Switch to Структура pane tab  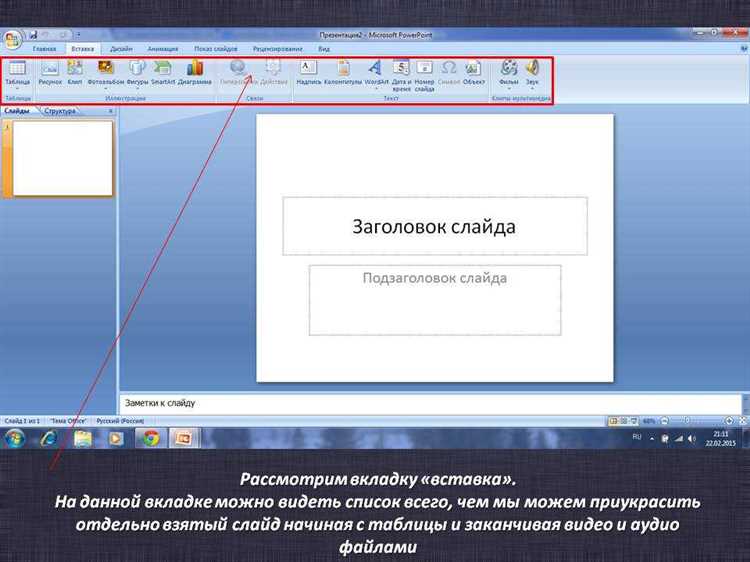point(60,111)
